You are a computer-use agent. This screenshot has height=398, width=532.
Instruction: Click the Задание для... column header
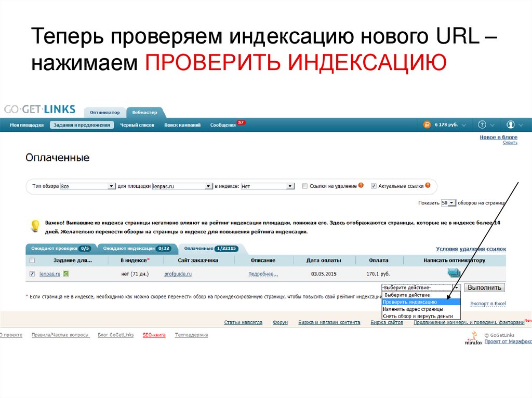tap(73, 260)
